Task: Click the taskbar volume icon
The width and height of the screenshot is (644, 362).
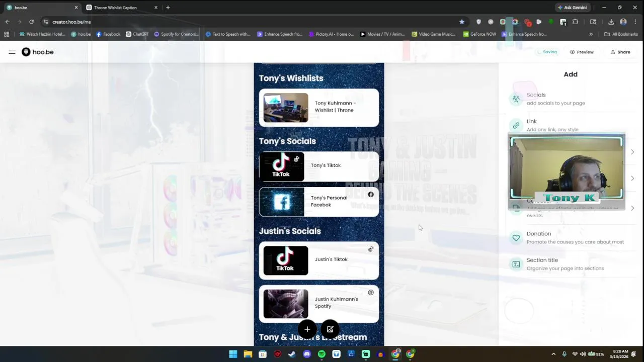Action: [583, 354]
